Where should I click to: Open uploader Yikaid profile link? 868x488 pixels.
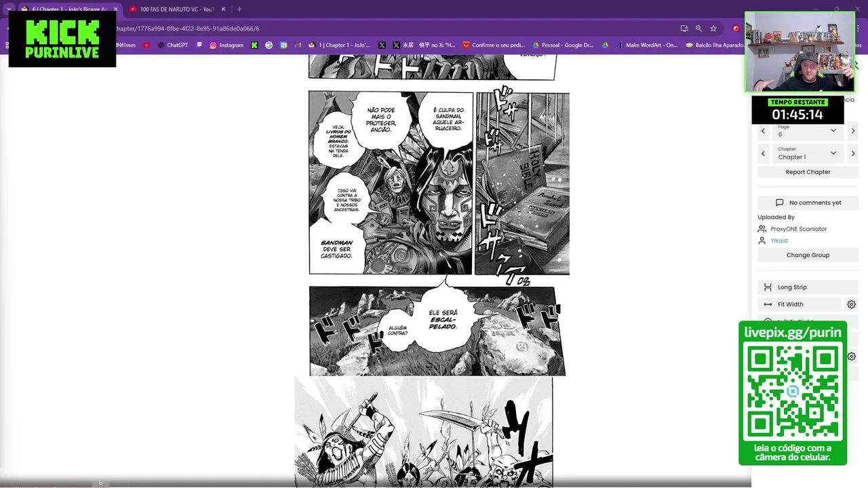click(779, 241)
